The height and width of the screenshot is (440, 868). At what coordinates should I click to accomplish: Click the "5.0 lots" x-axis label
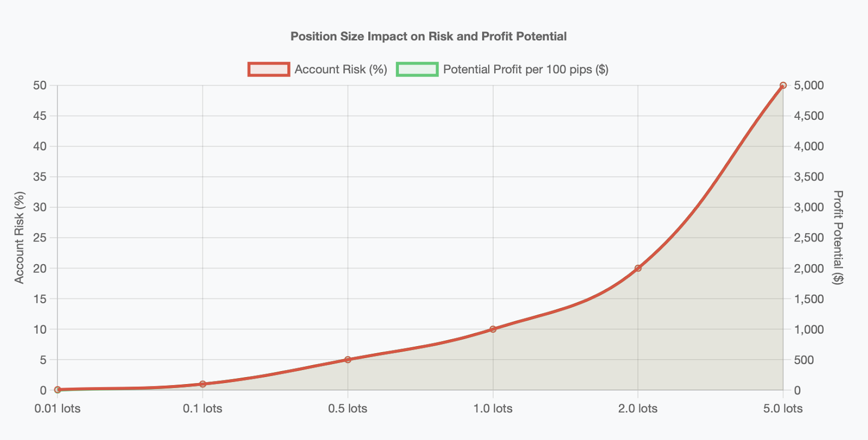point(783,409)
